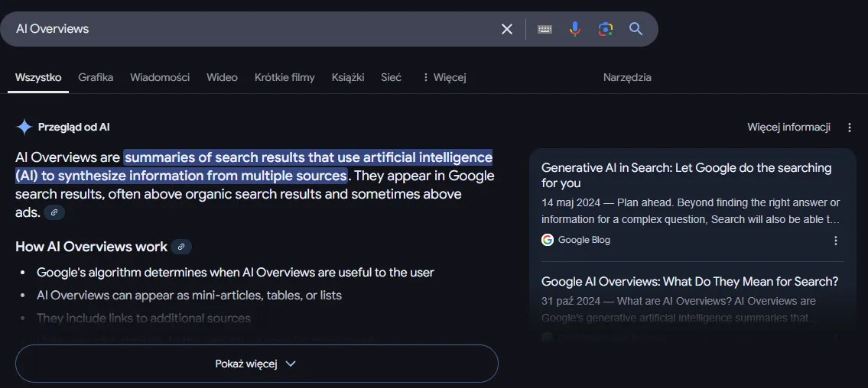Click the link icon next to How AI Overviews work
Viewport: 868px width, 388px height.
point(181,247)
